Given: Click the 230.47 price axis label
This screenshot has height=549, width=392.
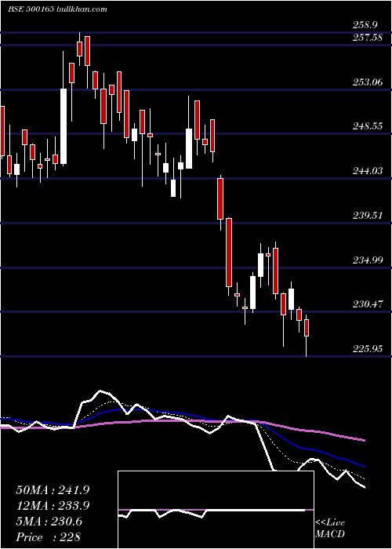Looking at the screenshot, I should [x=368, y=304].
